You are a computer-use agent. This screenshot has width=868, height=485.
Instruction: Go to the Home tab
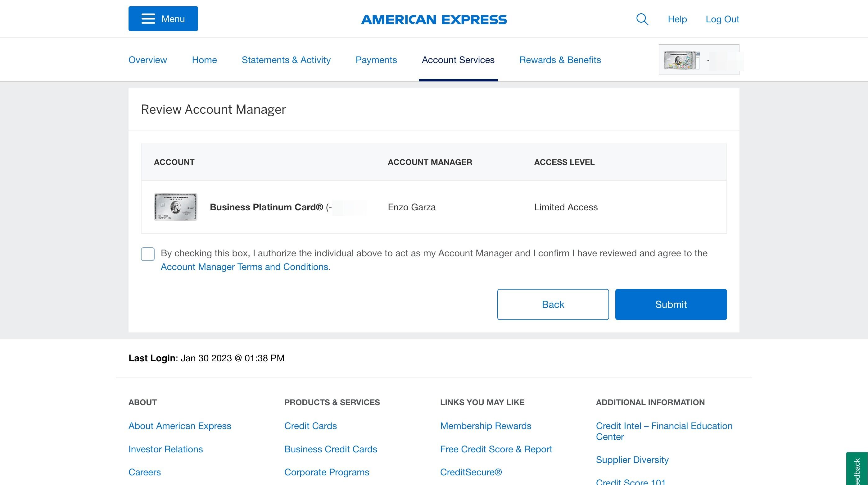click(x=204, y=60)
